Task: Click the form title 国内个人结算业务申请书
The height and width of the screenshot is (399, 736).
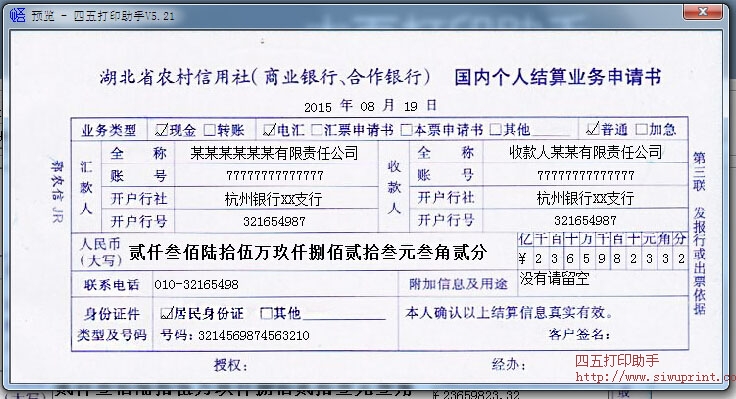Action: click(558, 77)
